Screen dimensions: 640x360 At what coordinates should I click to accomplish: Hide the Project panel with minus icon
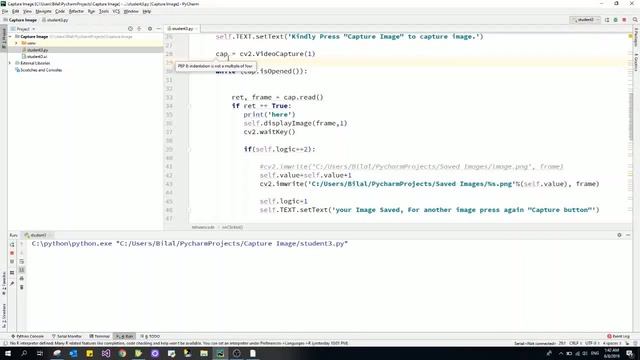pyautogui.click(x=158, y=29)
